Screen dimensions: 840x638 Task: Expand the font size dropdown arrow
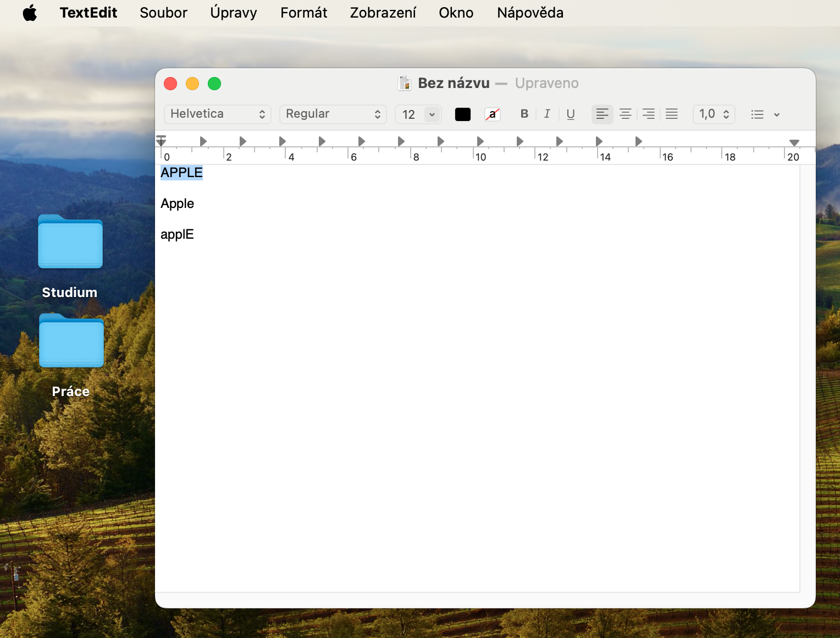click(x=432, y=114)
